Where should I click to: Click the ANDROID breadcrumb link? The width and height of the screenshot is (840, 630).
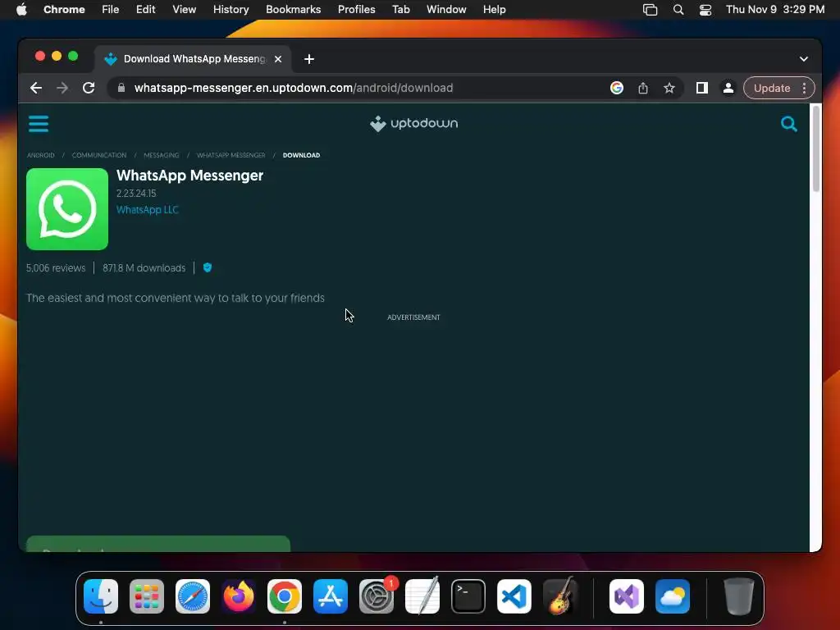(41, 155)
